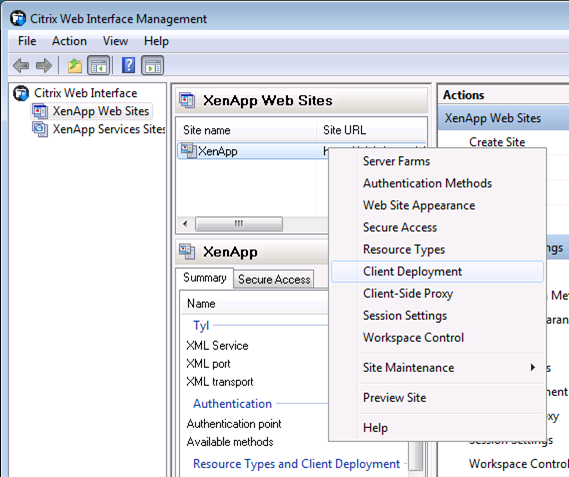569x477 pixels.
Task: Click the Available methods row
Action: coord(230,442)
